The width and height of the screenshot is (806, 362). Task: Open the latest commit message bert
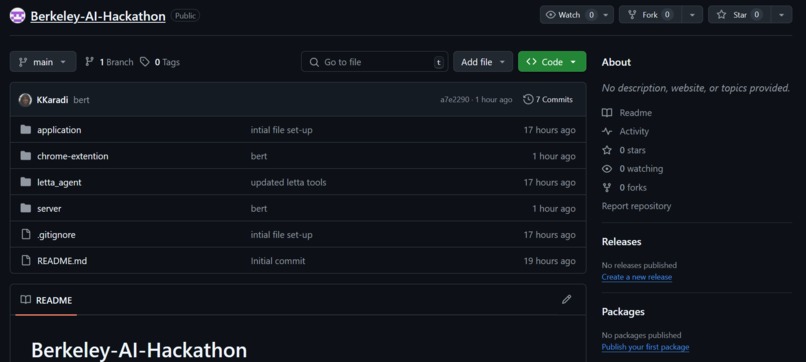(x=81, y=100)
